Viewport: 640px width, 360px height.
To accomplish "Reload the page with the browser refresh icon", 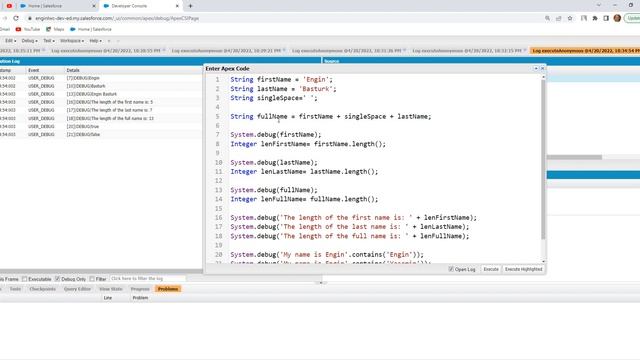I will (x=16, y=18).
